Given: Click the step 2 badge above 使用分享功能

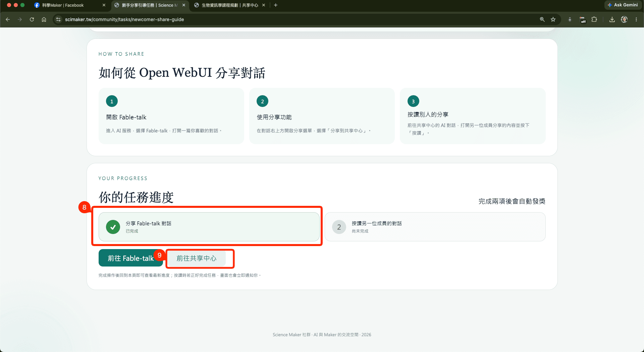Looking at the screenshot, I should pyautogui.click(x=262, y=101).
